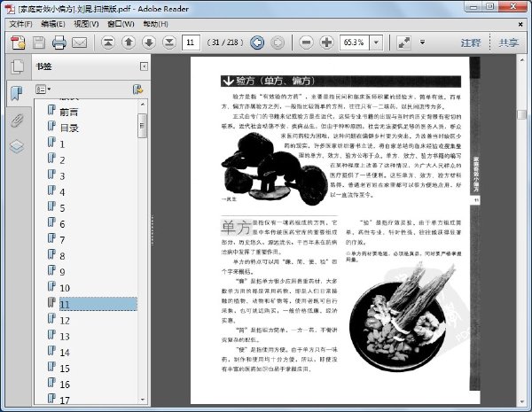Click the document scroll up arrow
Viewport: 532px width, 412px height.
(x=522, y=60)
